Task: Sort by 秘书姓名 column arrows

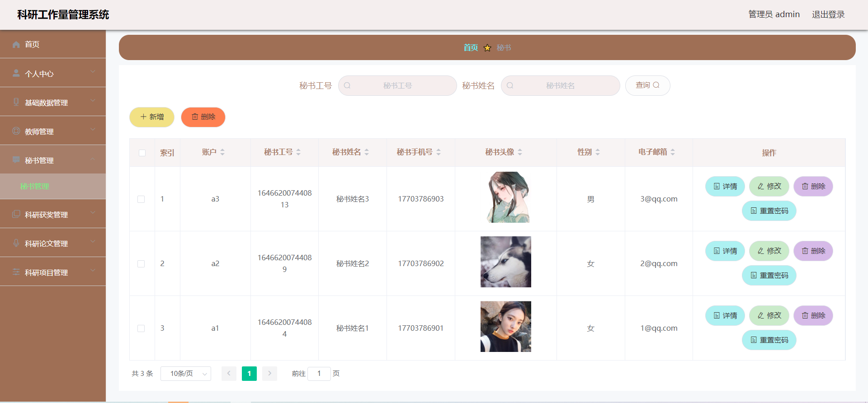Action: 367,152
